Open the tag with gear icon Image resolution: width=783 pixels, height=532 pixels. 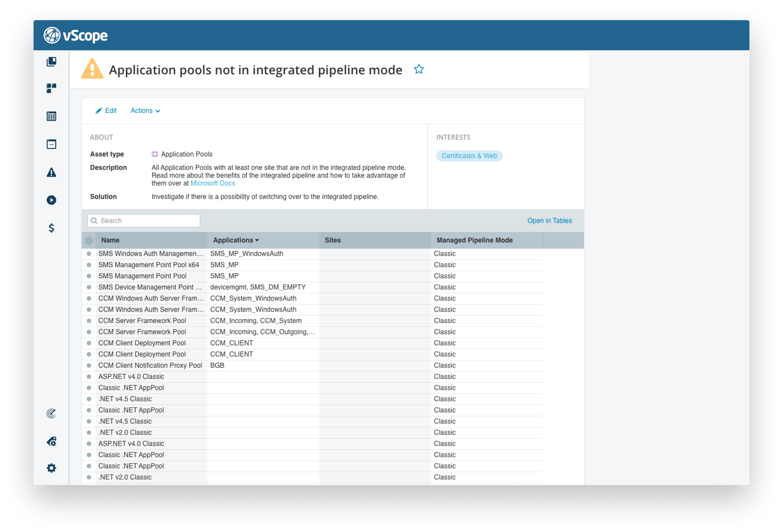click(x=51, y=441)
